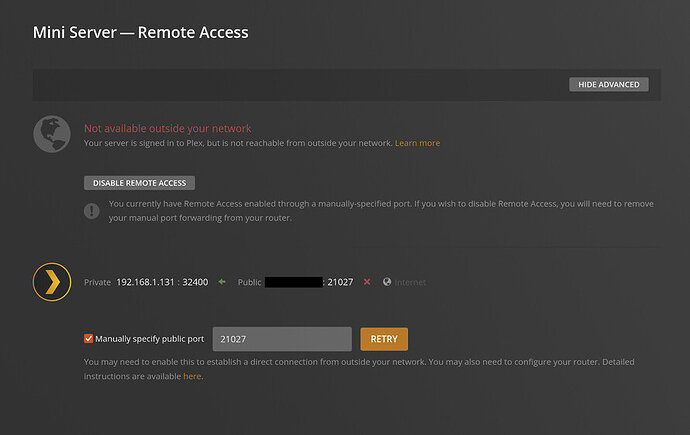
Task: Click the exclamation warning icon
Action: (x=92, y=211)
